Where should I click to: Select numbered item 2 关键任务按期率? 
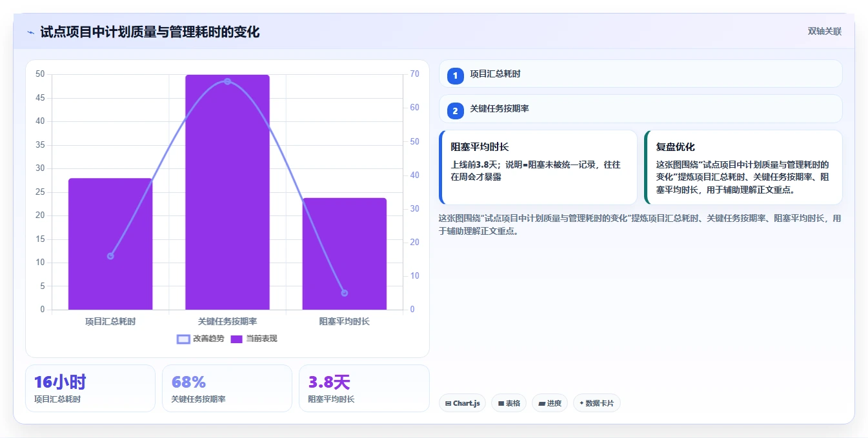tap(640, 109)
